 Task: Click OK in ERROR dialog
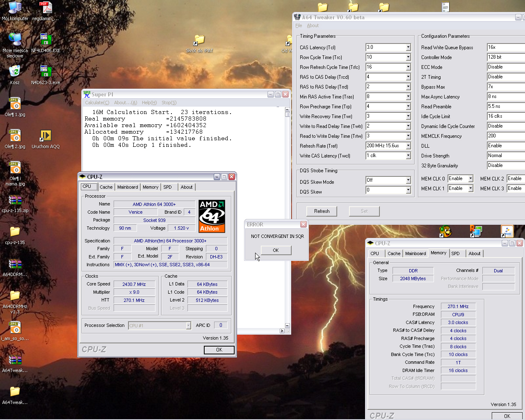pyautogui.click(x=276, y=250)
